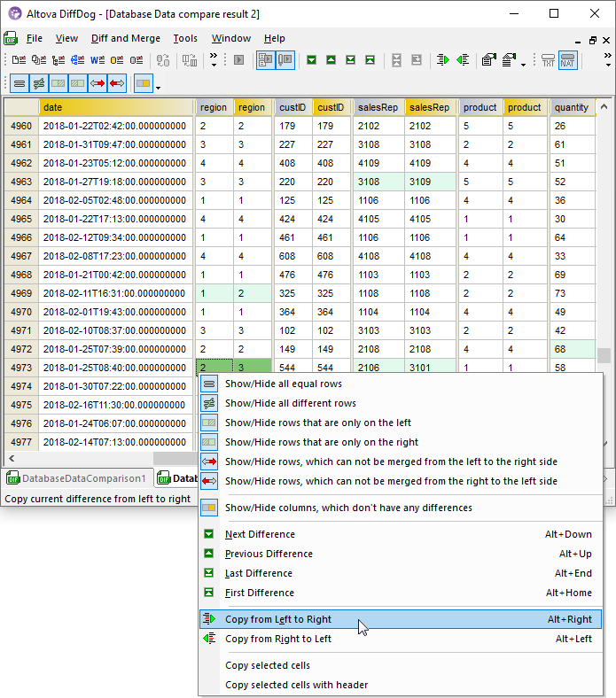Click the NAT native comparison toolbar icon
The image size is (616, 698).
[x=567, y=60]
